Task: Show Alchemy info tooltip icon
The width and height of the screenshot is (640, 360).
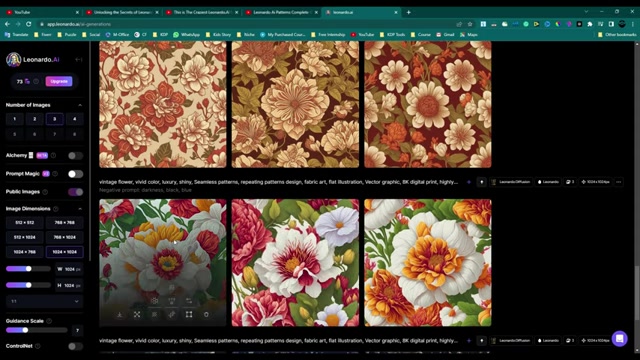Action: [x=53, y=156]
